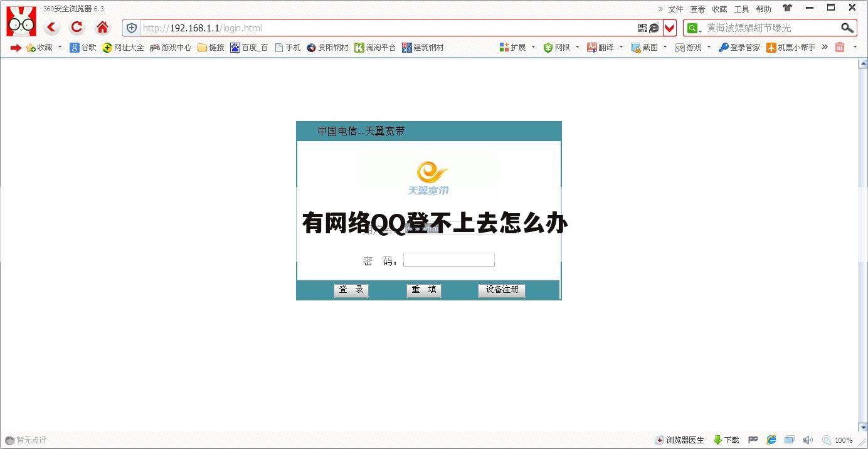Show more extensions via double chevron
The width and height of the screenshot is (868, 449).
825,47
